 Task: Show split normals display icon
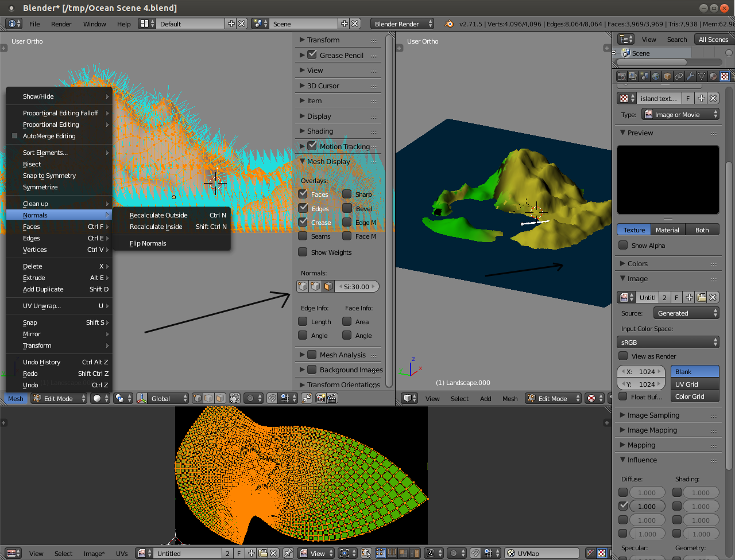pyautogui.click(x=315, y=286)
